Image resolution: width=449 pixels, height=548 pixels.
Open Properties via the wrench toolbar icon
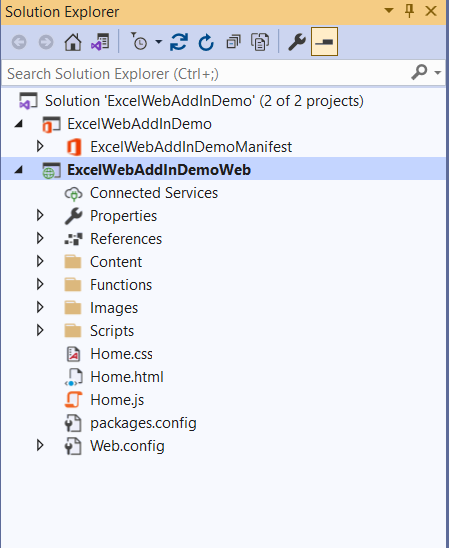pyautogui.click(x=297, y=42)
